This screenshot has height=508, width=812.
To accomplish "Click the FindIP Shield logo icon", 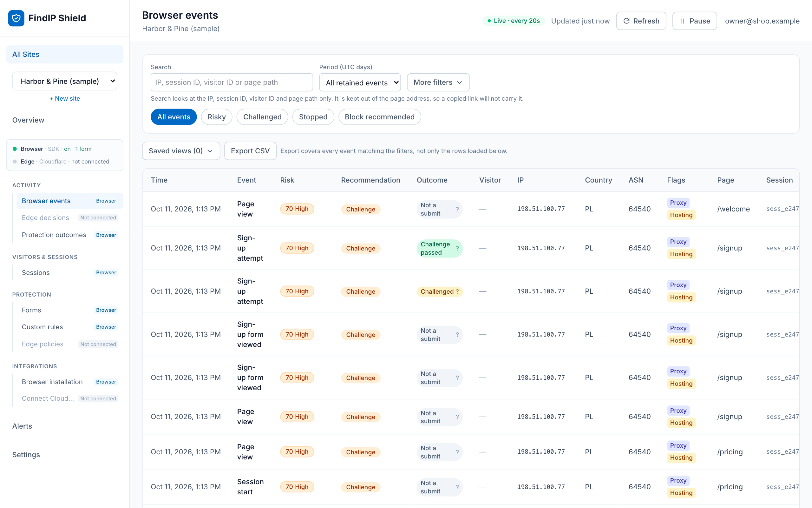I will coord(16,18).
